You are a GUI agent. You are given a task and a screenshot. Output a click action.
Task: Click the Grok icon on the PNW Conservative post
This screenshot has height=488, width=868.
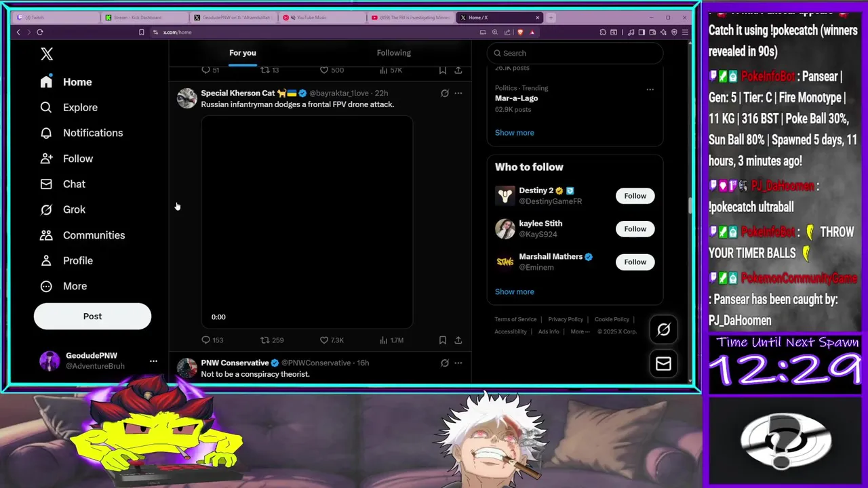click(x=445, y=363)
